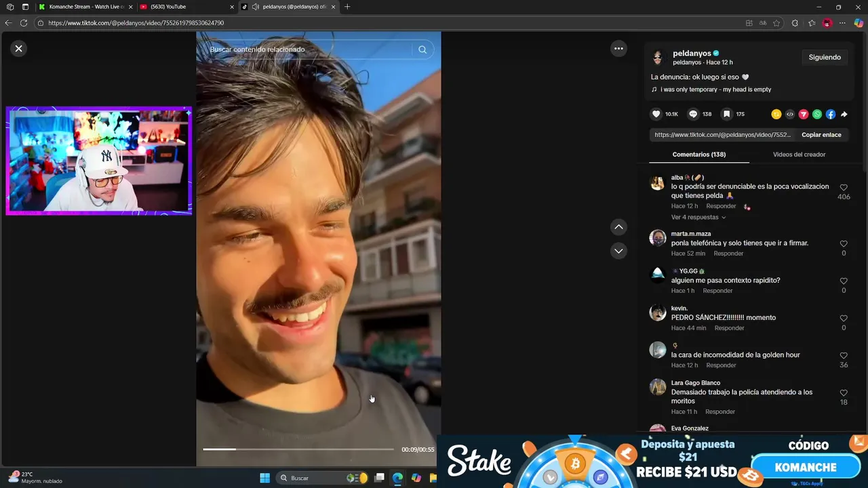Open browser extensions puzzle icon

click(x=795, y=23)
